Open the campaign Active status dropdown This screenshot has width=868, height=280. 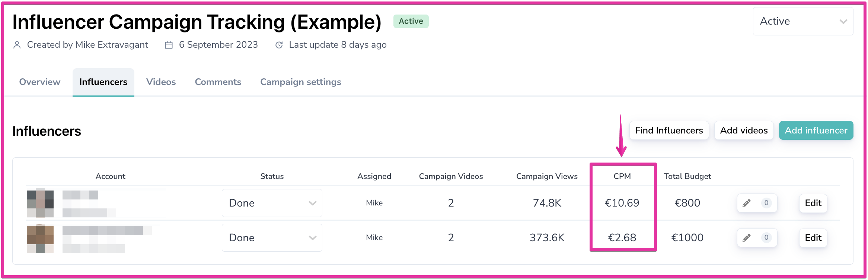tap(803, 22)
